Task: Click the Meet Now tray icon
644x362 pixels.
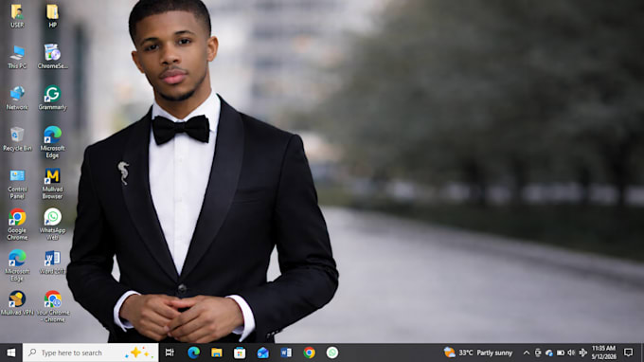Action: coord(538,353)
